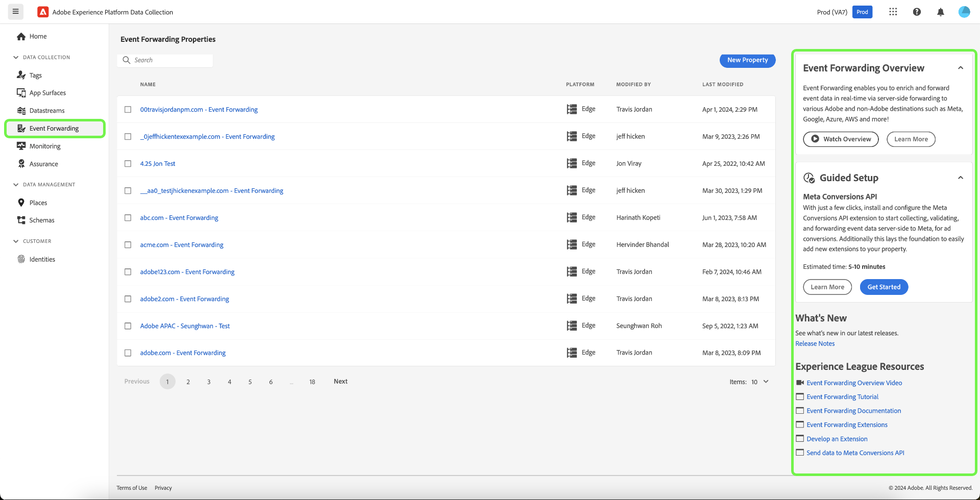Select the acme.com property checkbox
This screenshot has width=980, height=500.
tap(128, 245)
